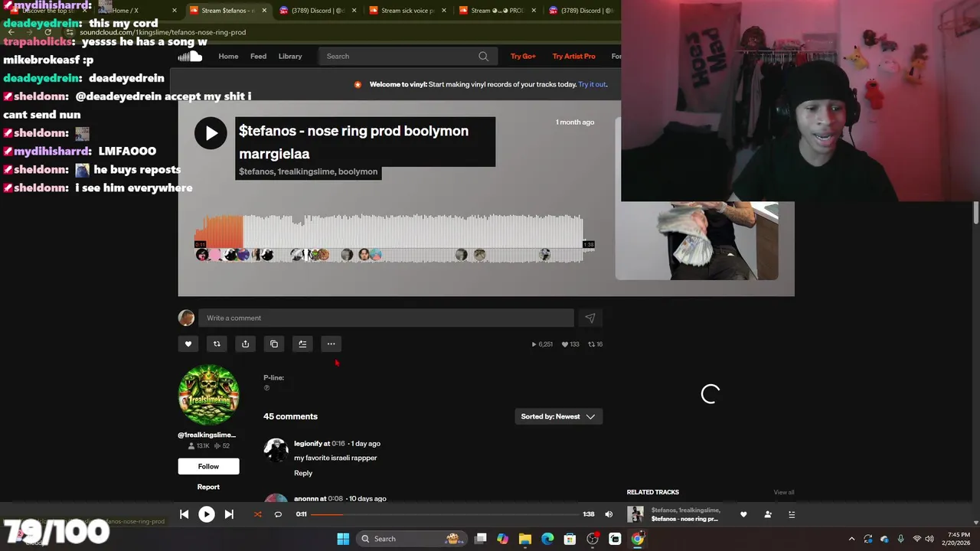Open Microsoft Store from the taskbar

pos(570,539)
